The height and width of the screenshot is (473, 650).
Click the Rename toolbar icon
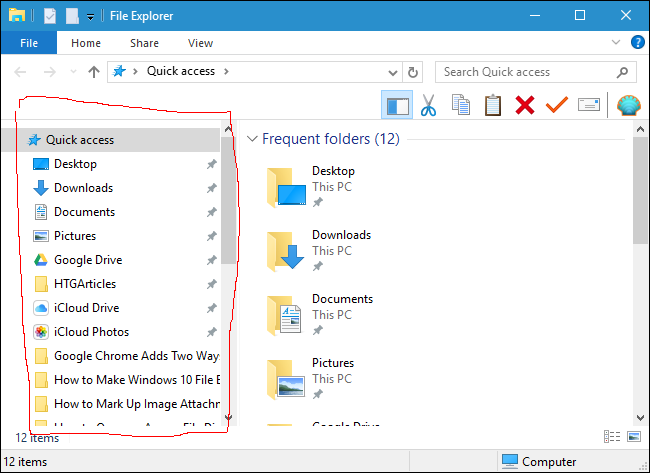click(589, 105)
